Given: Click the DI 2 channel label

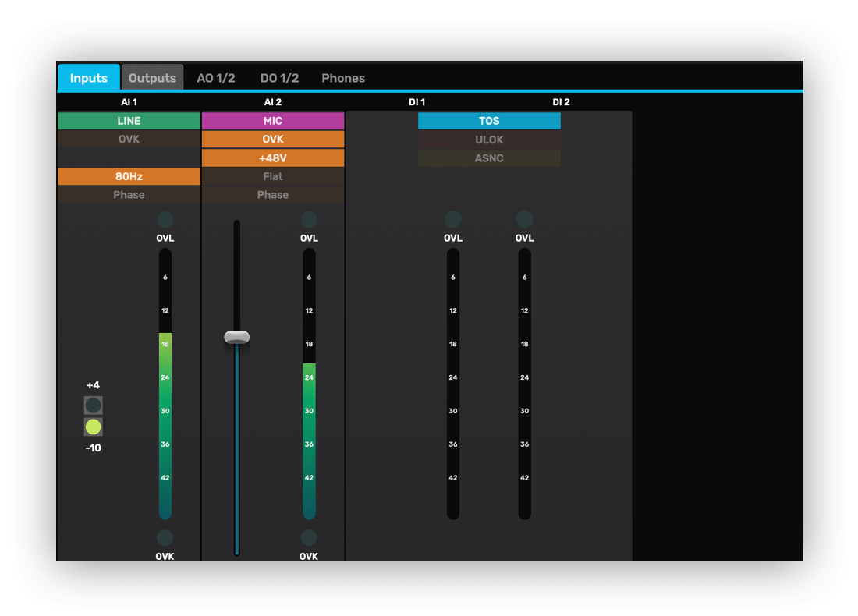Looking at the screenshot, I should [562, 102].
